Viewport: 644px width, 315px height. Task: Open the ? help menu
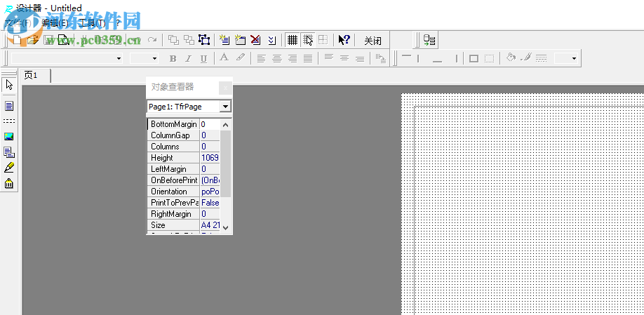(117, 22)
